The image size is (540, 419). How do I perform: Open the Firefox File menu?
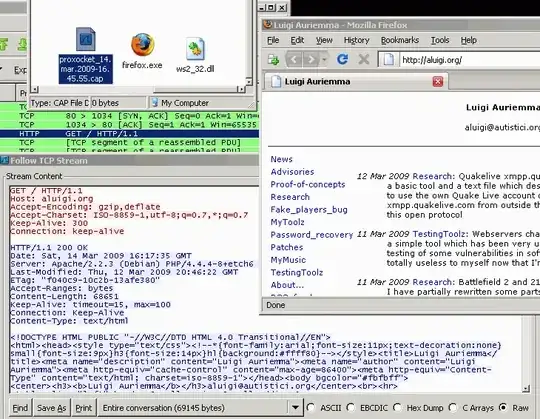tap(273, 40)
